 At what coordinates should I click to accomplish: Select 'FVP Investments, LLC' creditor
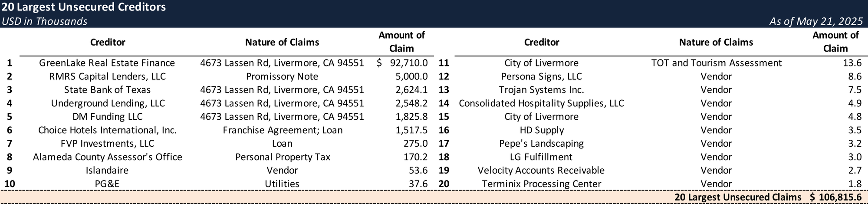tap(107, 144)
